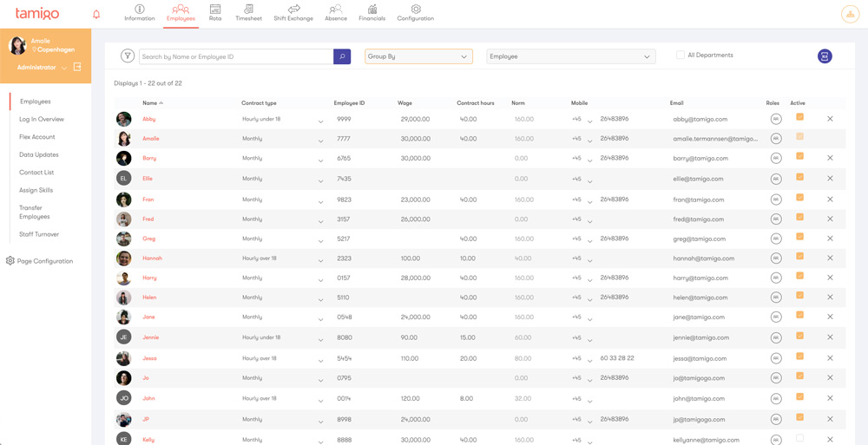This screenshot has width=868, height=445.
Task: Click the purple save icon button
Action: click(824, 56)
